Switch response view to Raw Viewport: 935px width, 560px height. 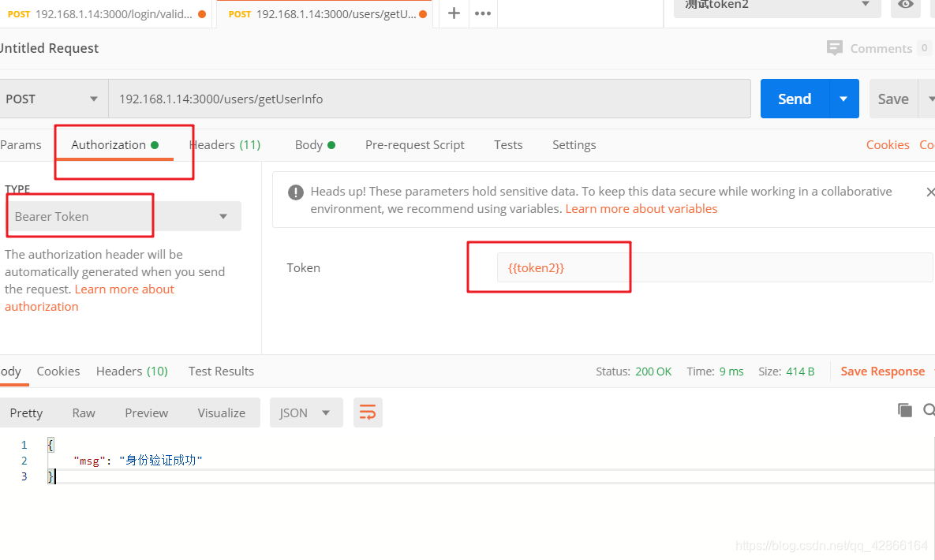84,413
